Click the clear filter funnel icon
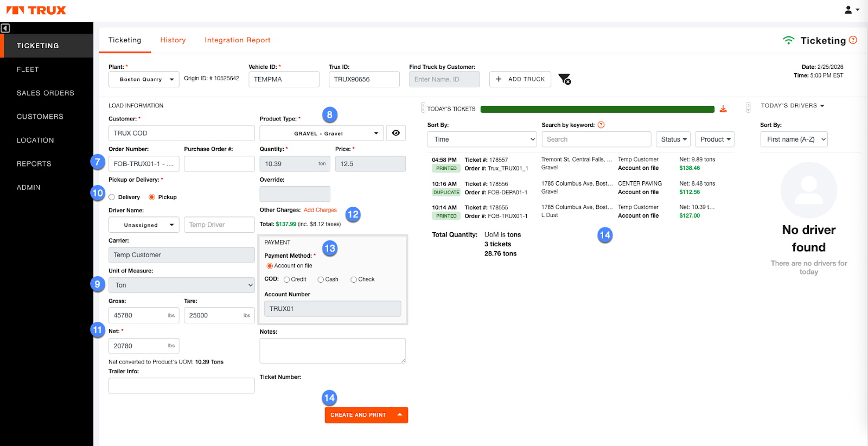 (x=564, y=79)
